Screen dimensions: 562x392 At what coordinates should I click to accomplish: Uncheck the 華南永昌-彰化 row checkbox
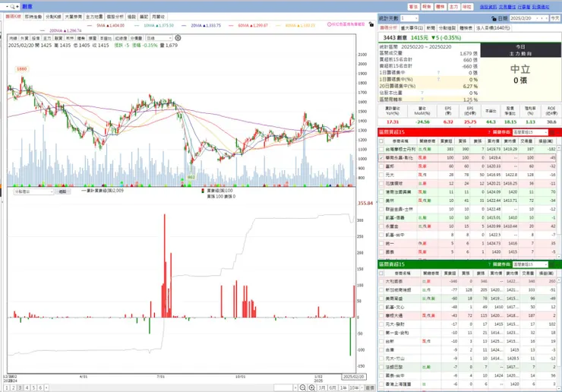pos(381,158)
